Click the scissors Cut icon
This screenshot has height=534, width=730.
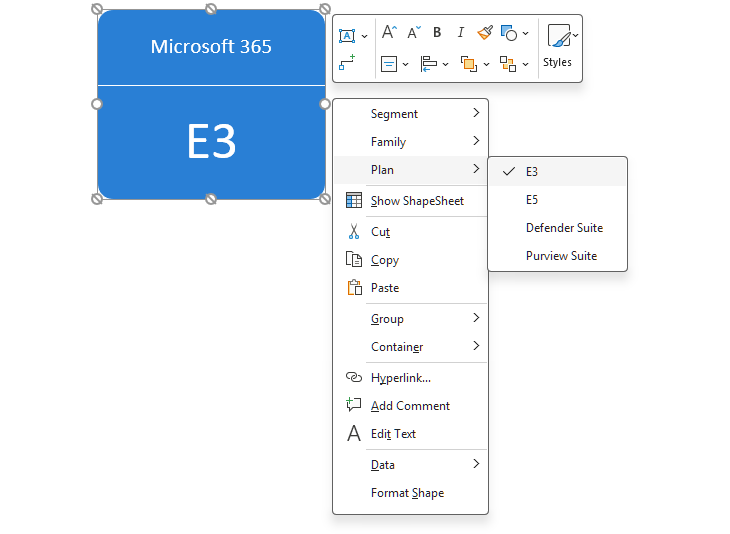(354, 231)
